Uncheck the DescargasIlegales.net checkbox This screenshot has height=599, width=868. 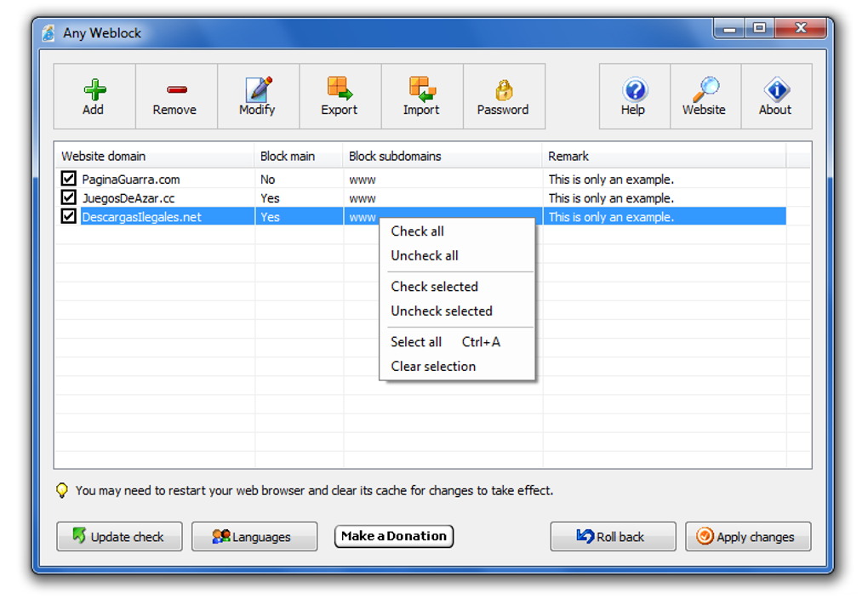pos(69,216)
